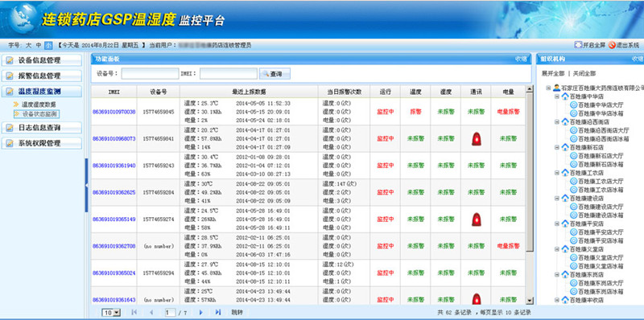Focus the 设备号 input field
This screenshot has width=644, height=320.
(x=150, y=74)
